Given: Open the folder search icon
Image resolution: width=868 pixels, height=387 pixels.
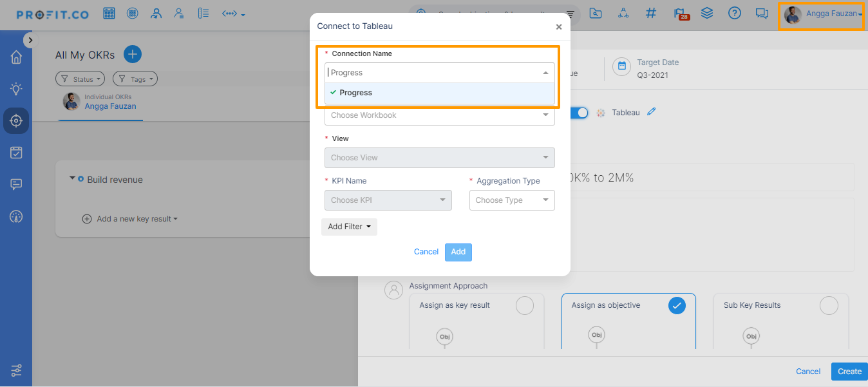Looking at the screenshot, I should tap(596, 14).
